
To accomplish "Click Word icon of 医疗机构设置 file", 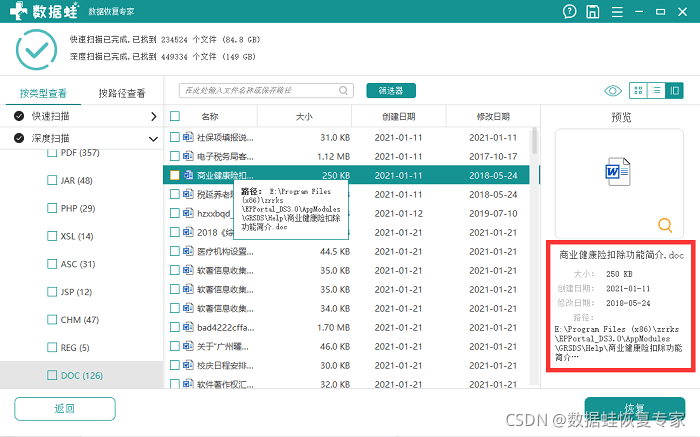I will 188,251.
